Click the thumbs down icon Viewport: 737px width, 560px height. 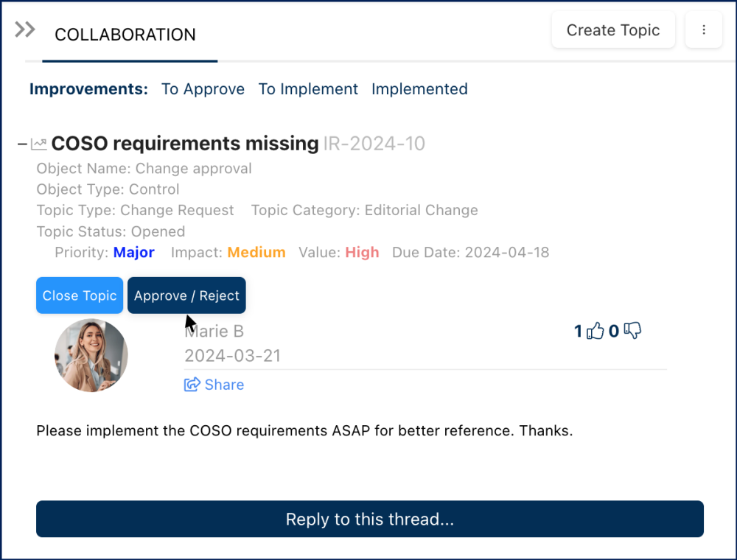tap(632, 332)
